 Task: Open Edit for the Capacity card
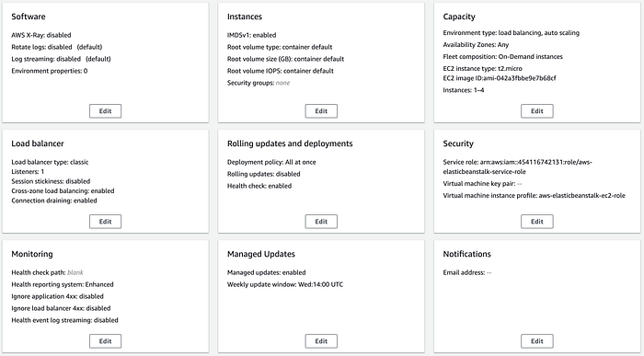(536, 111)
